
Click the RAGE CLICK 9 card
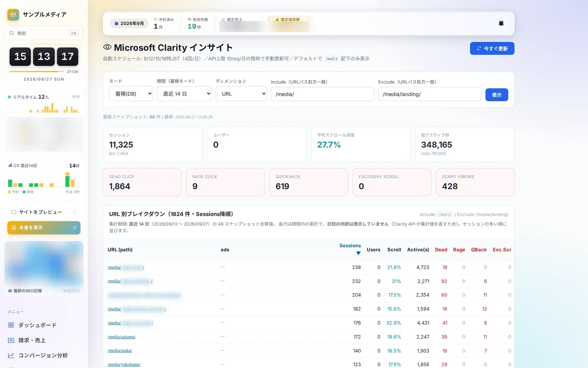click(x=225, y=182)
